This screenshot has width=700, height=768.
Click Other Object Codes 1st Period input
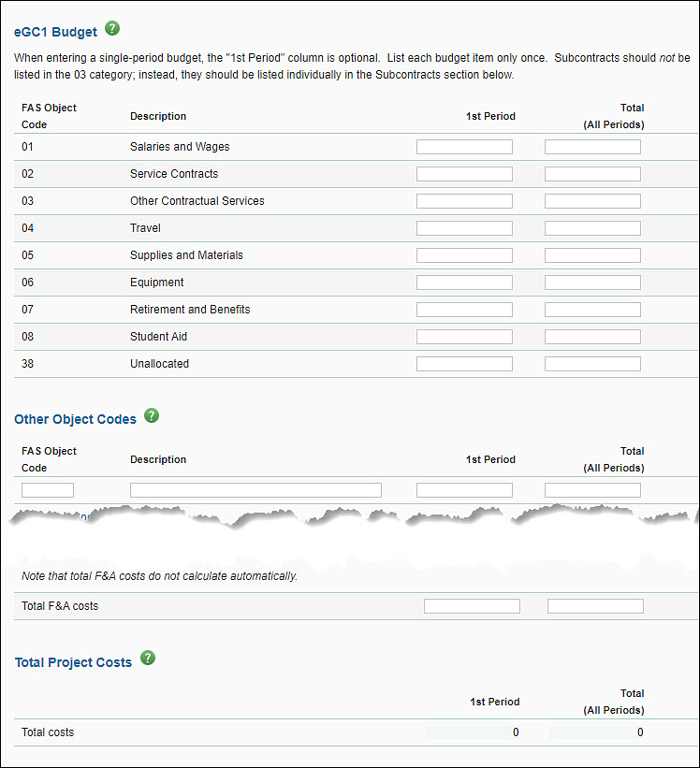click(x=464, y=490)
